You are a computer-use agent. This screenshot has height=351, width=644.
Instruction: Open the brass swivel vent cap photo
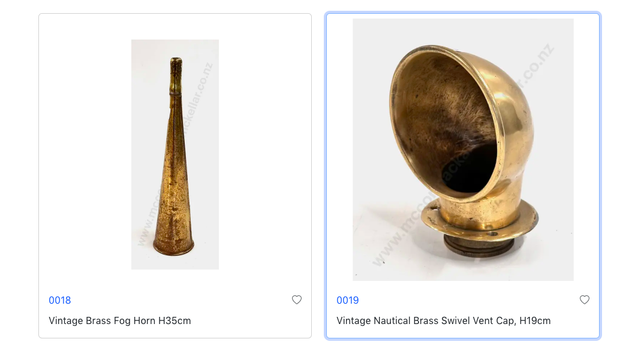(x=463, y=150)
